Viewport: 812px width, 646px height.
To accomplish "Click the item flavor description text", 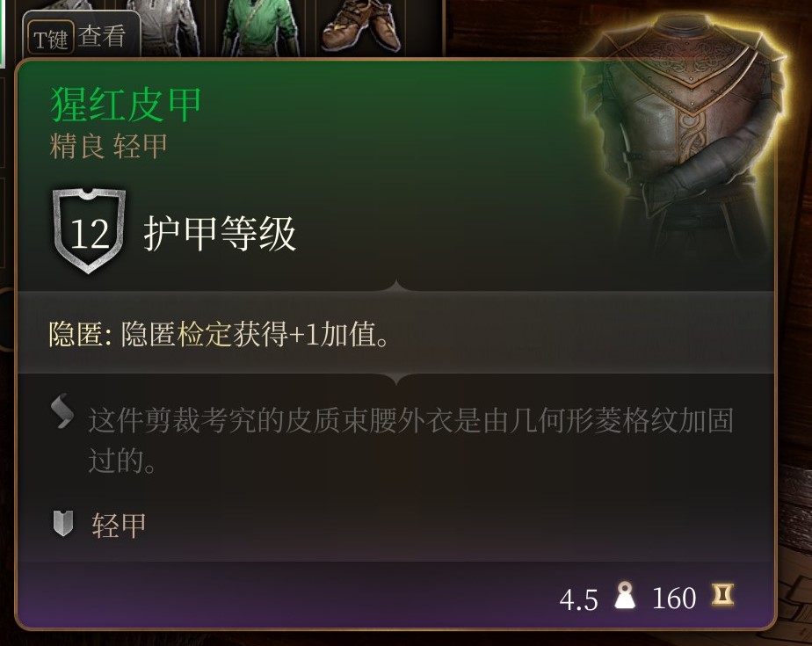I will [x=410, y=439].
